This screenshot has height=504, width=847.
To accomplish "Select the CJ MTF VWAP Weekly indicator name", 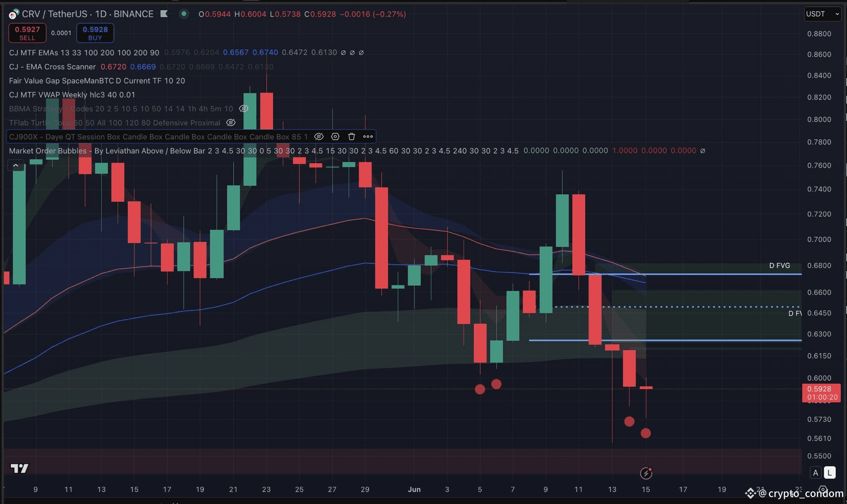I will coord(72,95).
